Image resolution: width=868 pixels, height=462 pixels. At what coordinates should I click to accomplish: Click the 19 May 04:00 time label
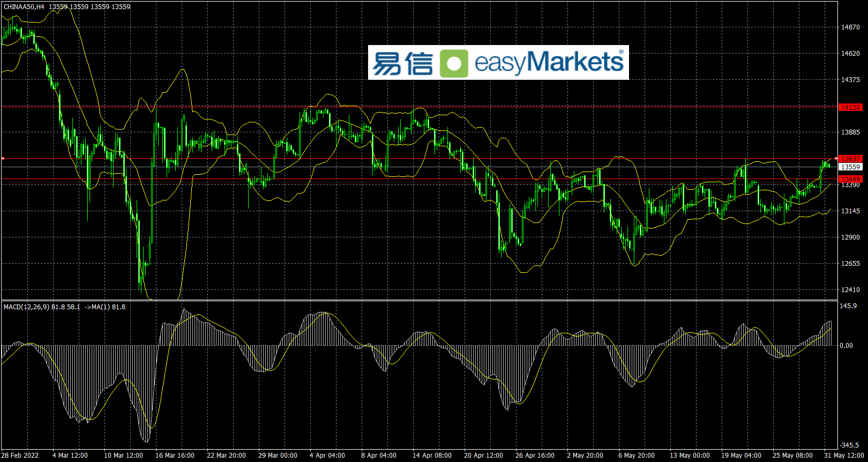[741, 456]
